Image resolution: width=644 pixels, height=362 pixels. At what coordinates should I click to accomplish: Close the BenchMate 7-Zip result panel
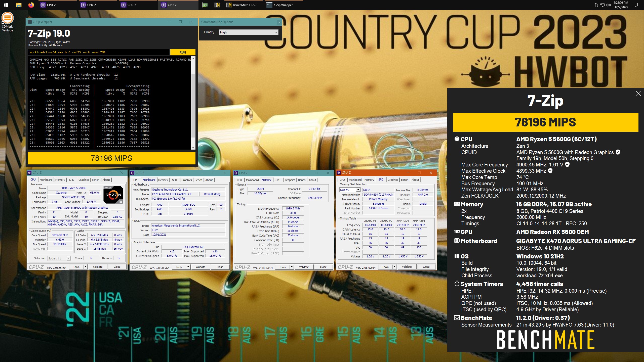coord(638,94)
